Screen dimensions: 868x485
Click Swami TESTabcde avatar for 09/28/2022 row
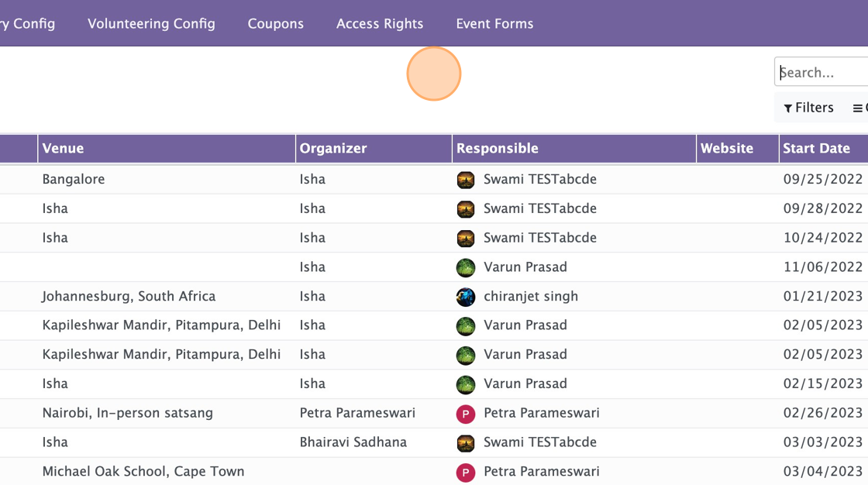[x=466, y=209]
